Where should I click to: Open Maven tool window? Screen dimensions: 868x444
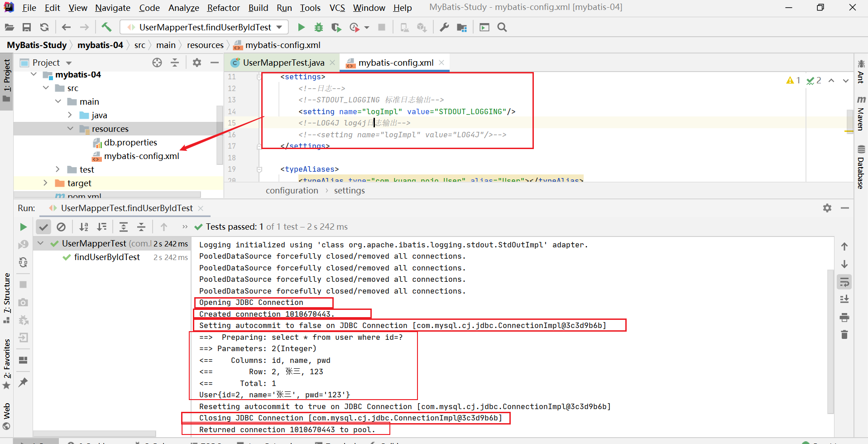point(861,114)
